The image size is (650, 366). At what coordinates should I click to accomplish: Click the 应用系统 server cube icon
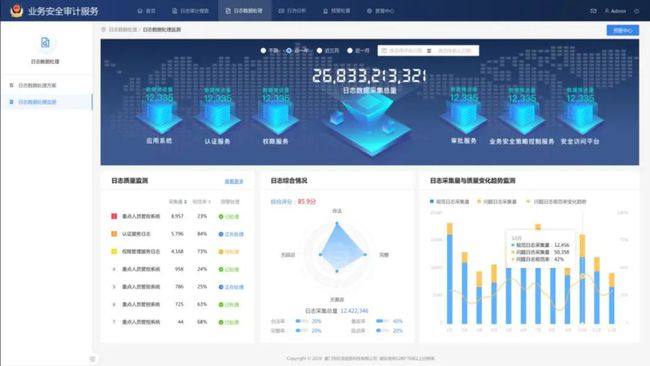[159, 117]
